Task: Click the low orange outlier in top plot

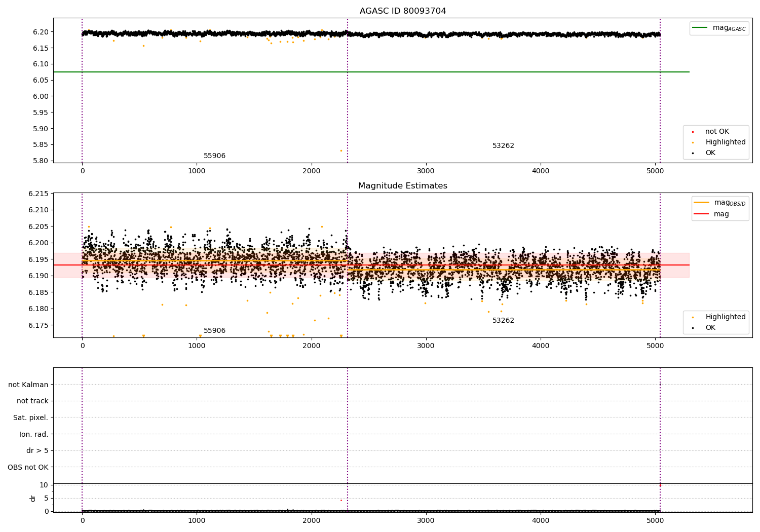Action: pyautogui.click(x=341, y=150)
